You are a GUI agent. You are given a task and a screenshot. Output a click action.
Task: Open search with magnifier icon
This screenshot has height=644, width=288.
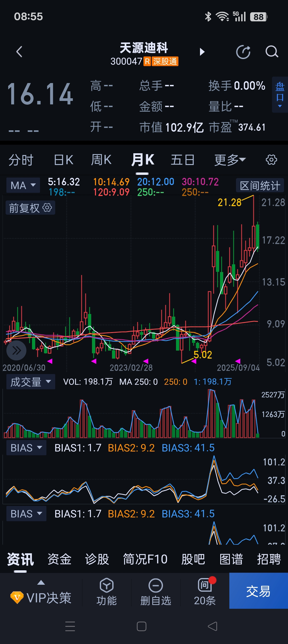click(x=272, y=52)
